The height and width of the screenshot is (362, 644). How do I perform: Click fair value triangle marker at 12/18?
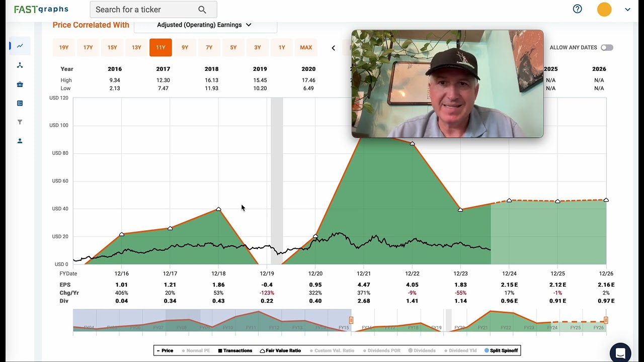218,209
